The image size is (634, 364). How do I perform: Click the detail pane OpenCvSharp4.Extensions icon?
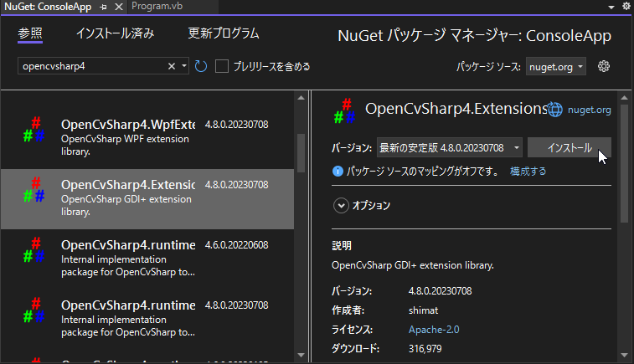345,110
